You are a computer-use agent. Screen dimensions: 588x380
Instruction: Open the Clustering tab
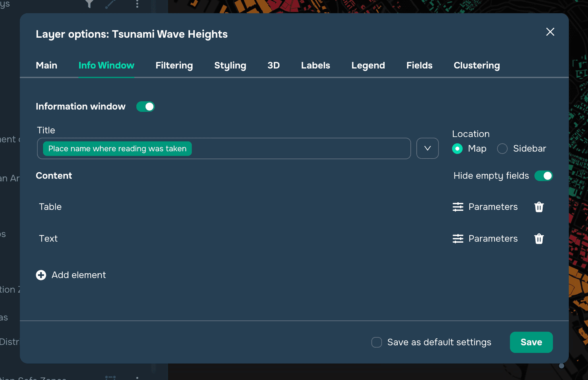tap(477, 66)
